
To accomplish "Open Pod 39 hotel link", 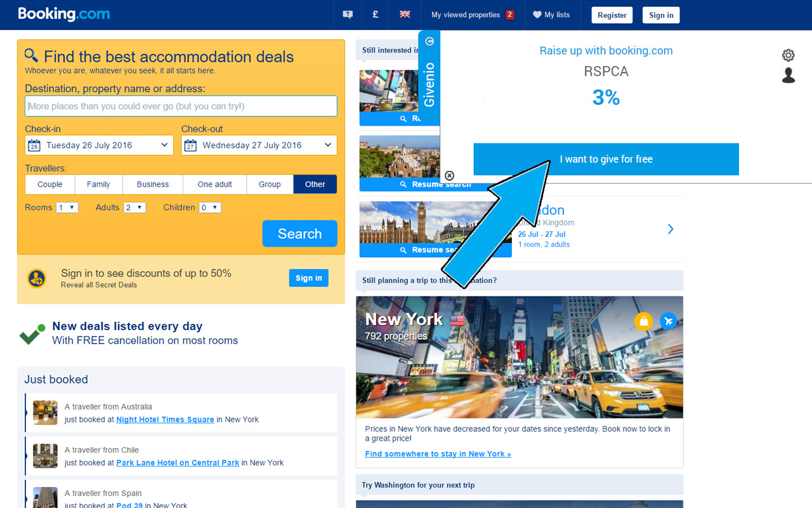I will (x=129, y=505).
